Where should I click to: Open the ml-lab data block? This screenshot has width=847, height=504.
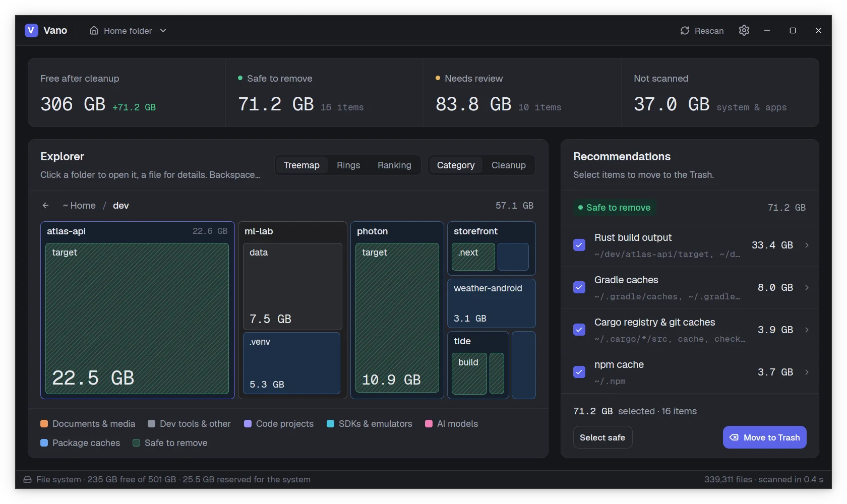point(292,286)
